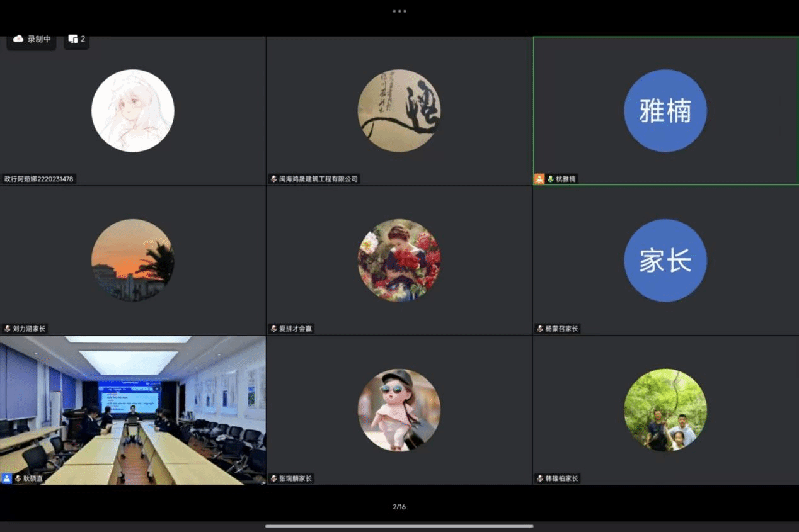Select the conference room video tile
The height and width of the screenshot is (532, 799).
coord(133,409)
